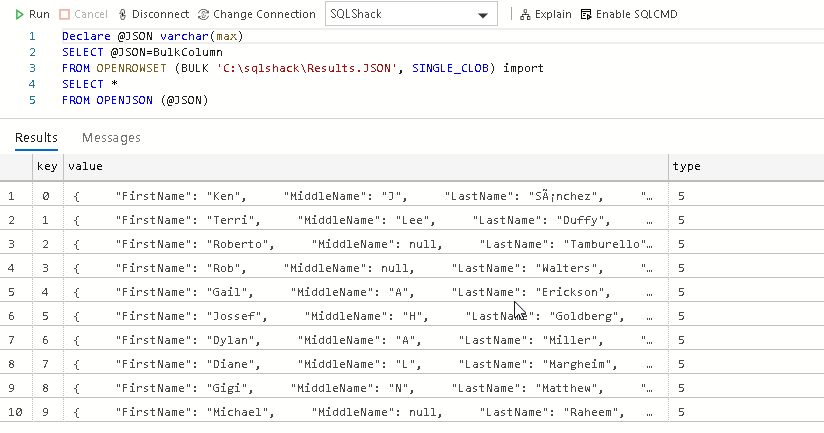Open the Change Connection option
This screenshot has height=433, width=824.
[255, 14]
